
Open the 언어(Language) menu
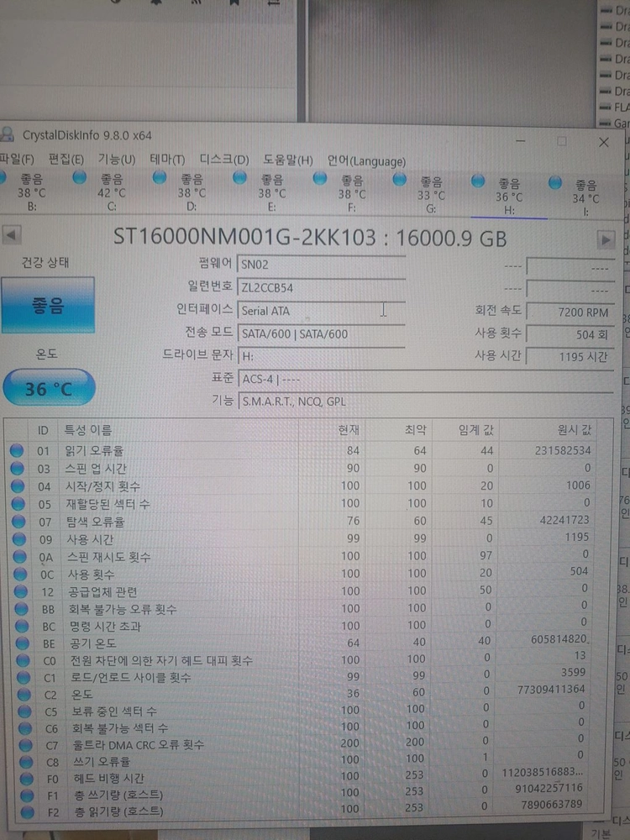point(366,161)
